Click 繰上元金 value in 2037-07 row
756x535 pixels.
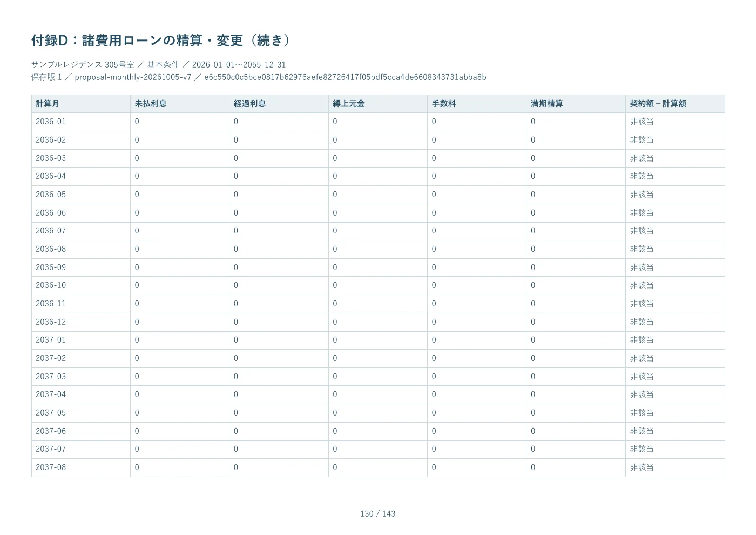point(335,449)
